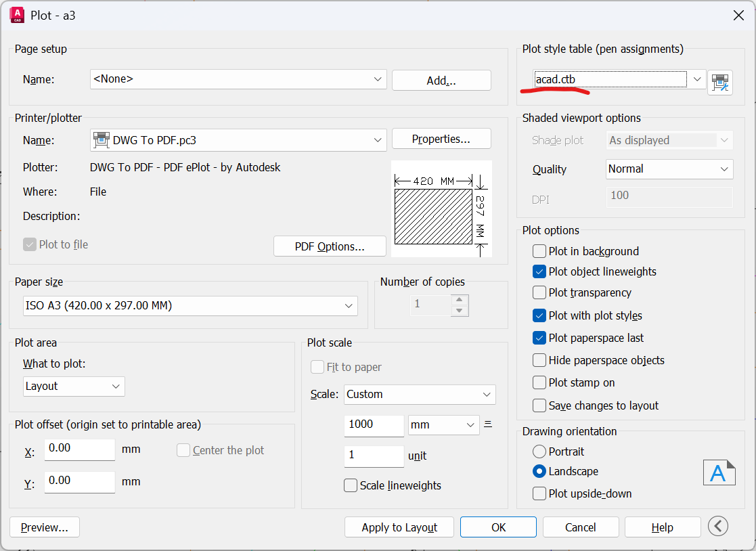
Task: Enable Plot in background checkbox
Action: [539, 251]
